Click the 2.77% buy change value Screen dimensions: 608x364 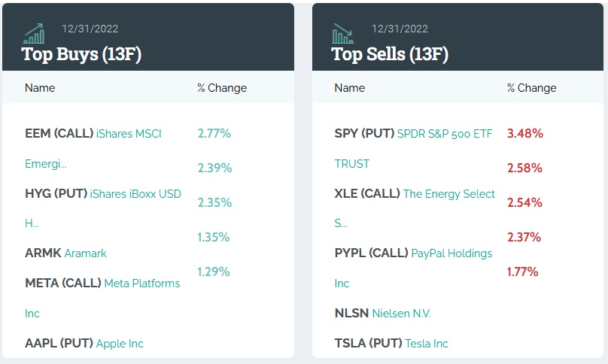214,133
